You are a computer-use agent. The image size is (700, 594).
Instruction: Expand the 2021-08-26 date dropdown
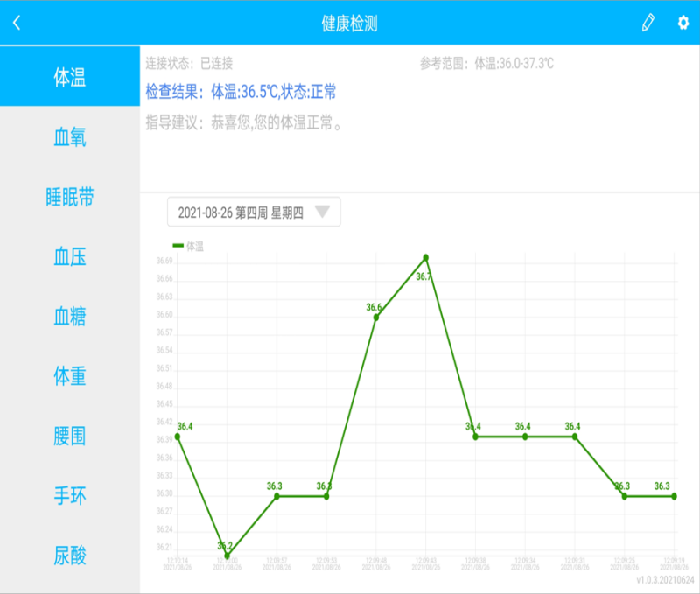point(253,213)
